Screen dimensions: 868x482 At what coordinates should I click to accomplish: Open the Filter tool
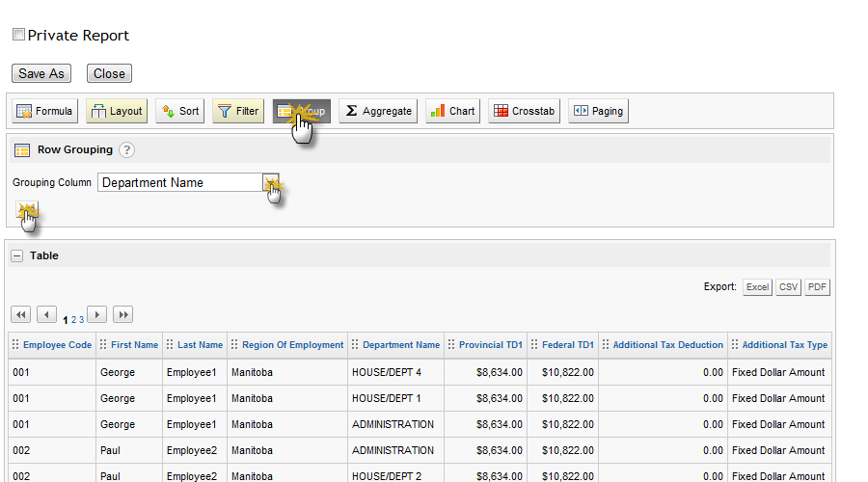(238, 111)
